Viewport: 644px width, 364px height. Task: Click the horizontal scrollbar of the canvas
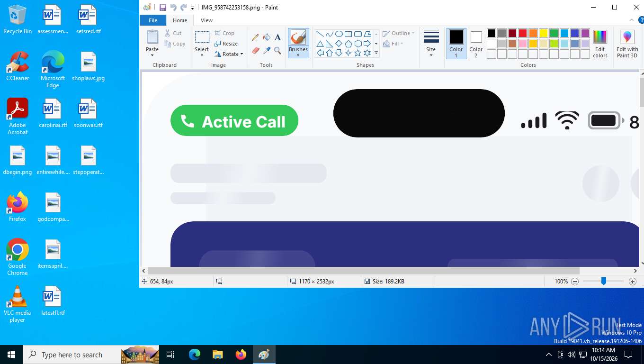(x=364, y=271)
